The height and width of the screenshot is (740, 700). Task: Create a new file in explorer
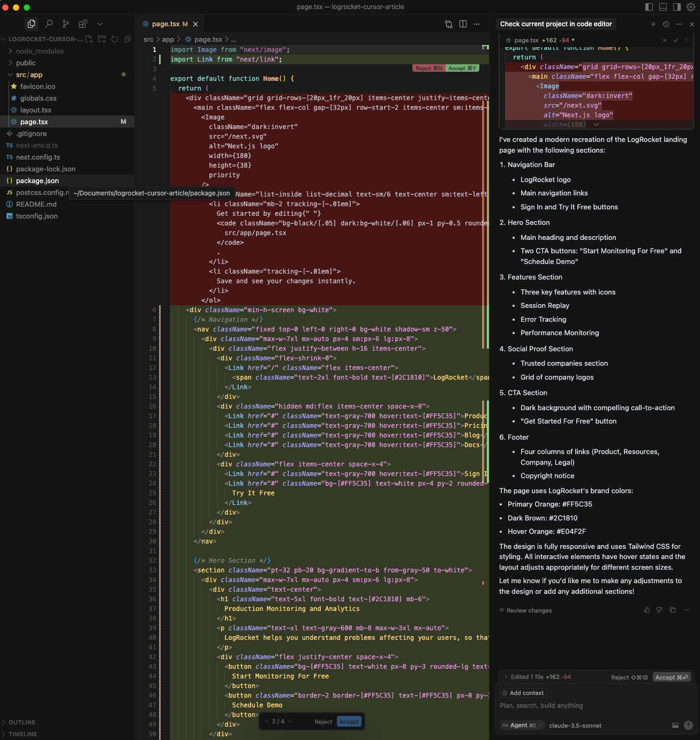[x=89, y=39]
